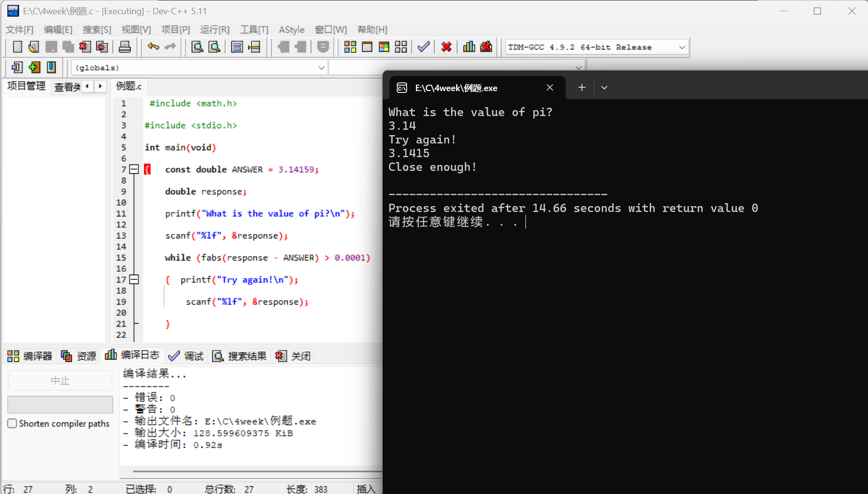This screenshot has width=868, height=494.
Task: Close current file using toolbar icon
Action: [85, 47]
